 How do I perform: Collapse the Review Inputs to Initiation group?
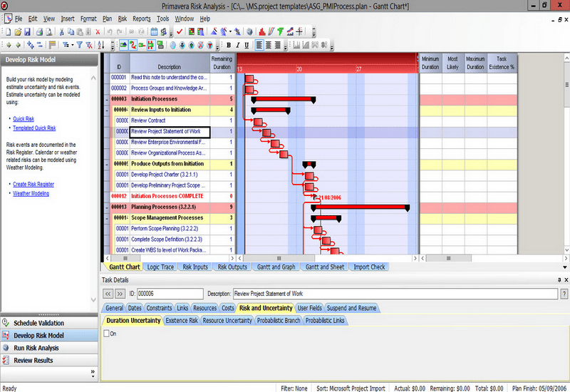pyautogui.click(x=107, y=110)
